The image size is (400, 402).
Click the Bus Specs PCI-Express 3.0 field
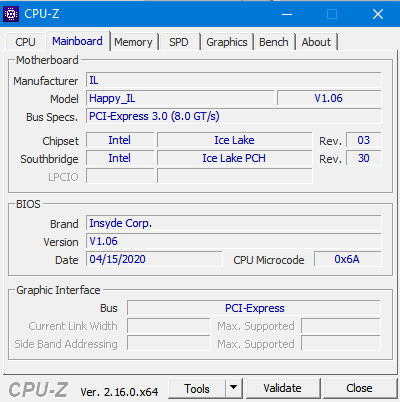point(234,116)
